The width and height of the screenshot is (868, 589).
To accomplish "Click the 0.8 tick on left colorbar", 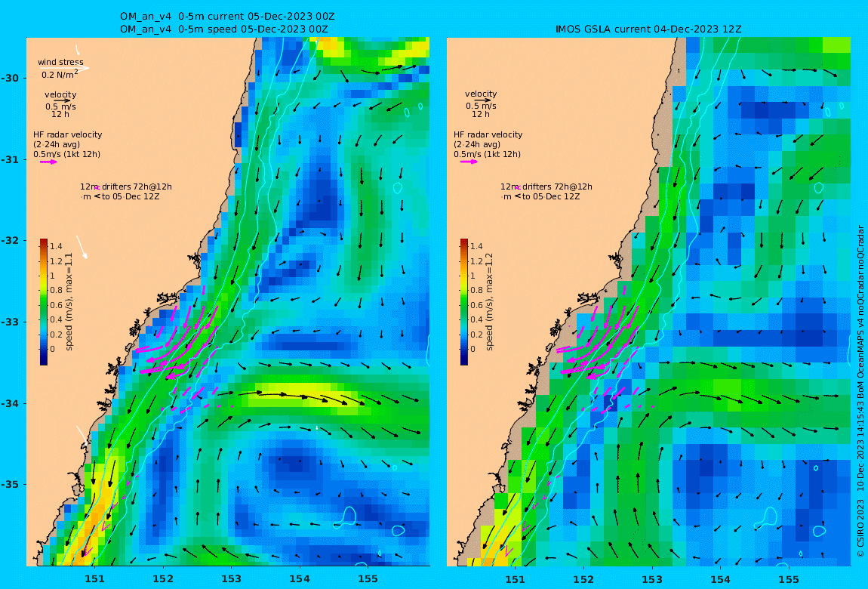I will [x=56, y=290].
